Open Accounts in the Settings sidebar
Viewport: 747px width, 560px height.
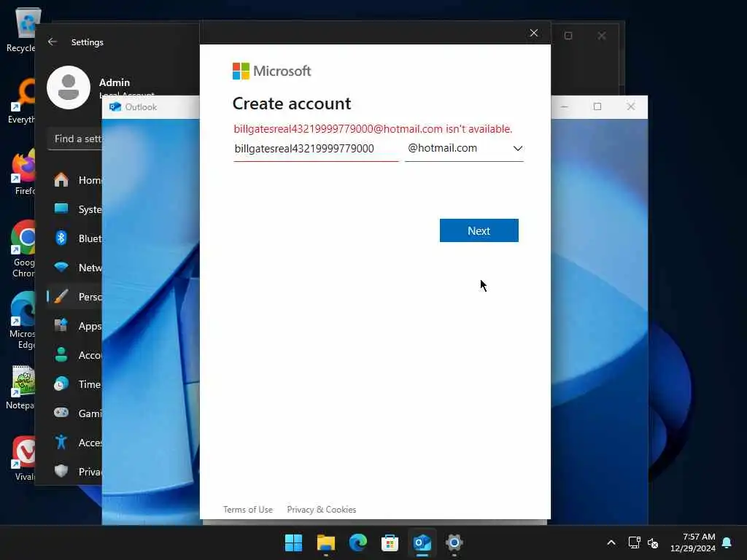[x=75, y=355]
